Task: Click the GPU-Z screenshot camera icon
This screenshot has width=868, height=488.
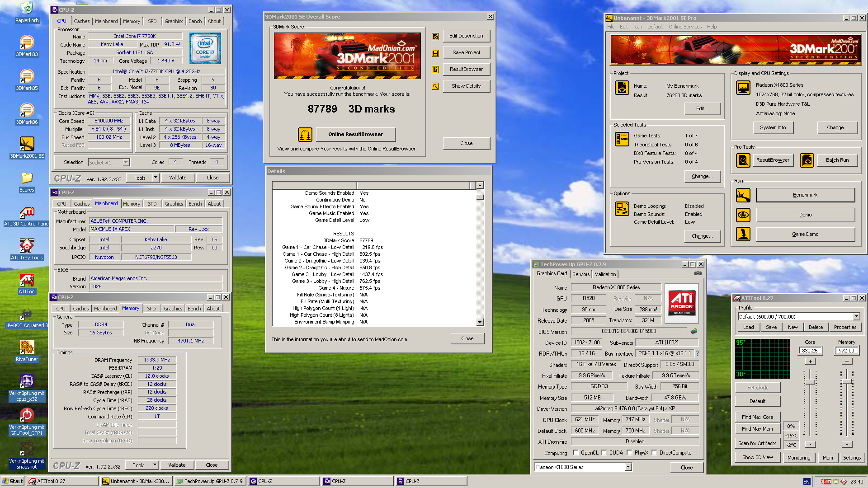Action: tap(698, 273)
